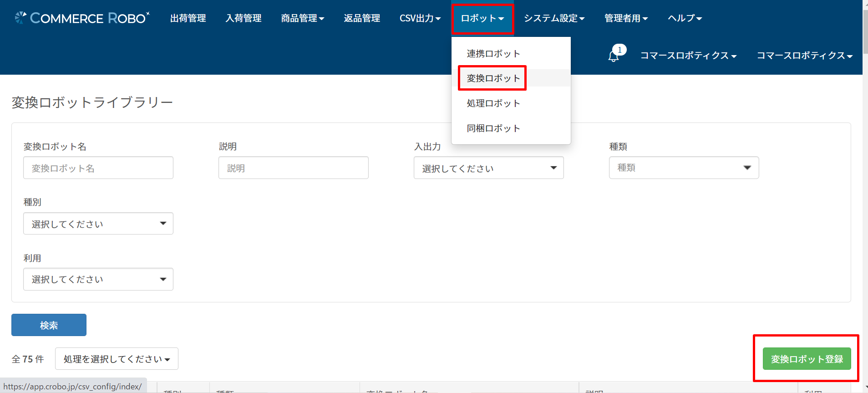Image resolution: width=868 pixels, height=393 pixels.
Task: Expand the ヘルプ dropdown menu
Action: coord(685,18)
